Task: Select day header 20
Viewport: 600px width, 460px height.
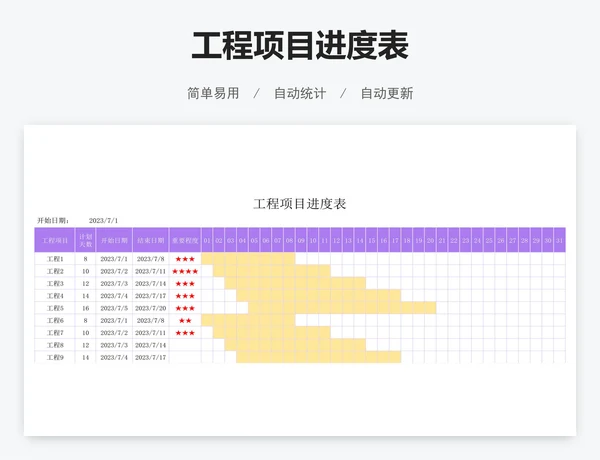Action: (x=430, y=240)
